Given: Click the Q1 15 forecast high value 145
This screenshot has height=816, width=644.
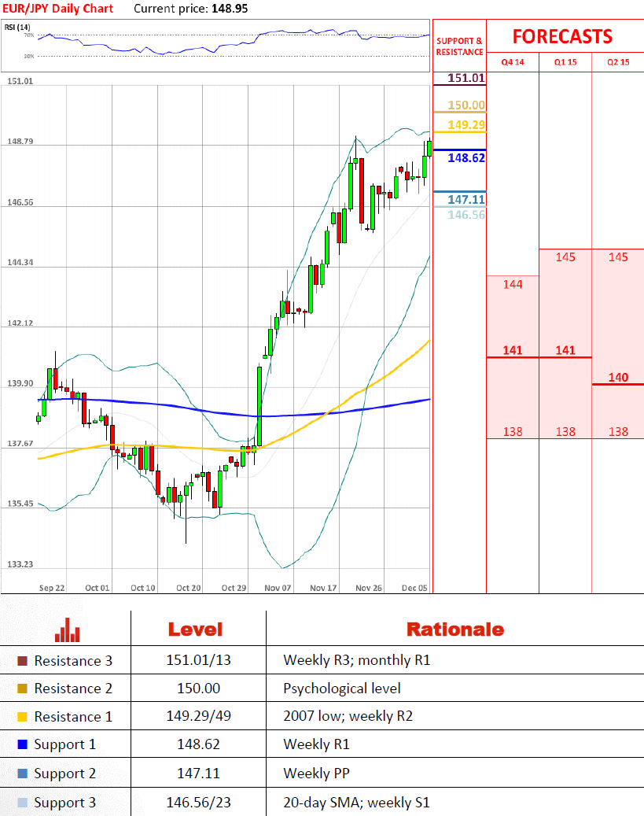Looking at the screenshot, I should pos(565,257).
